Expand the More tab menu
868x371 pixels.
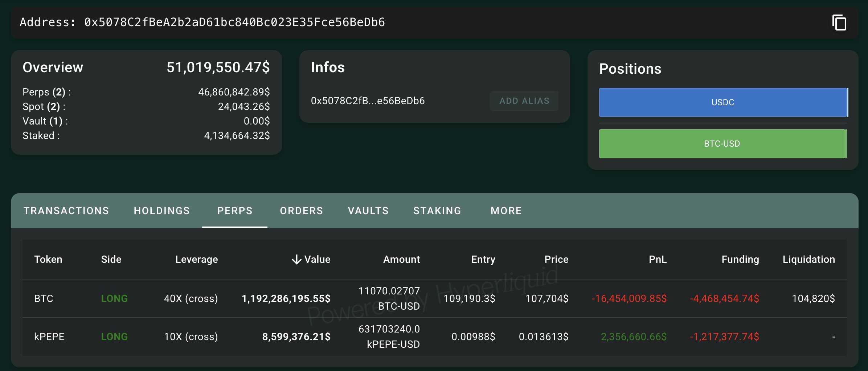tap(506, 211)
